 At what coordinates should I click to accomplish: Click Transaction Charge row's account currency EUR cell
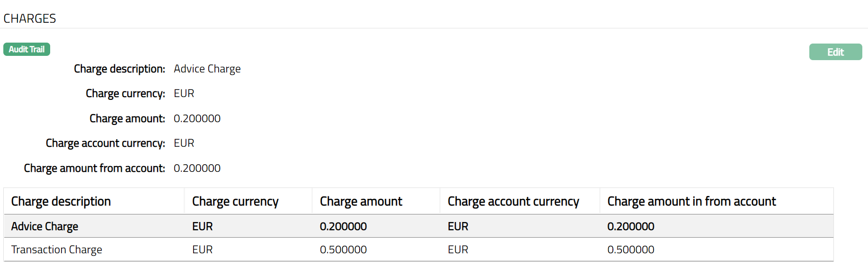458,249
